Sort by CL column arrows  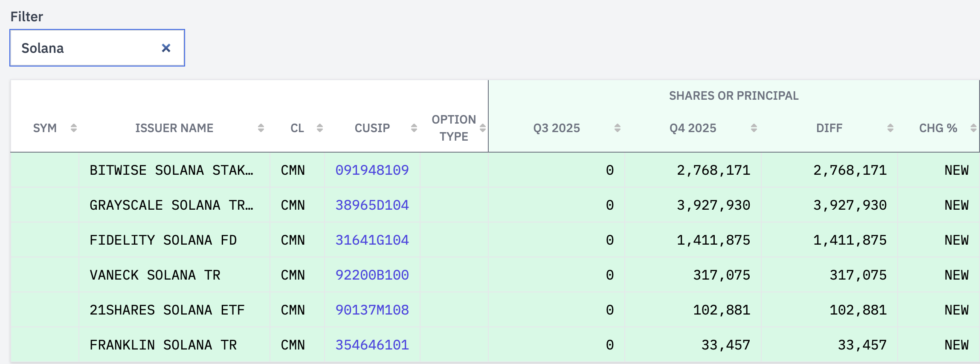(x=320, y=128)
